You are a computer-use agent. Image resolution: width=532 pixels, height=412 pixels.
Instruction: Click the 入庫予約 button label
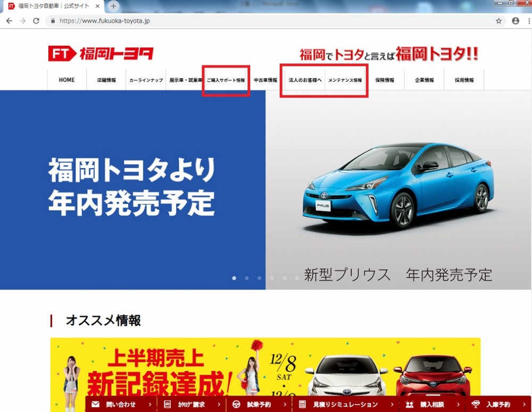(x=498, y=405)
